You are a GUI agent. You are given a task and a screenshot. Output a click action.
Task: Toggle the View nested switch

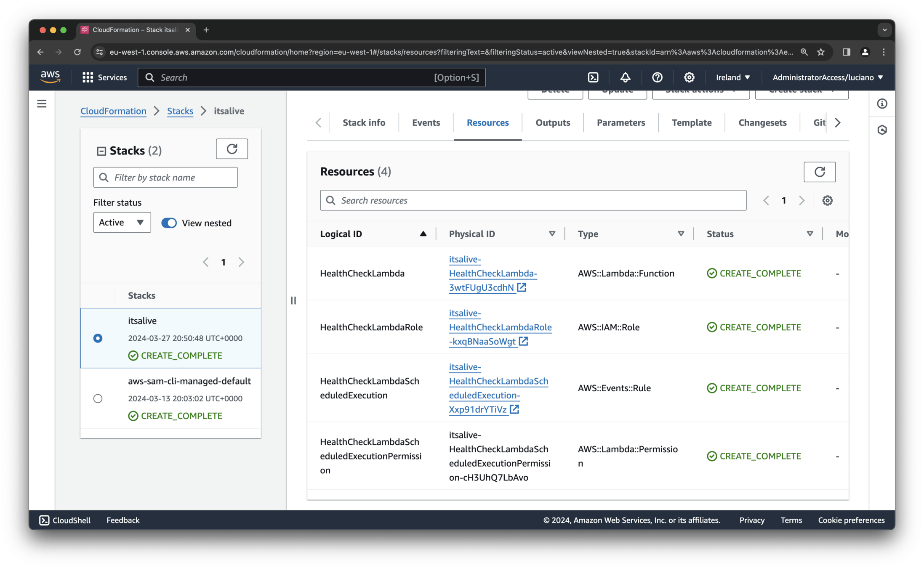[x=169, y=223]
